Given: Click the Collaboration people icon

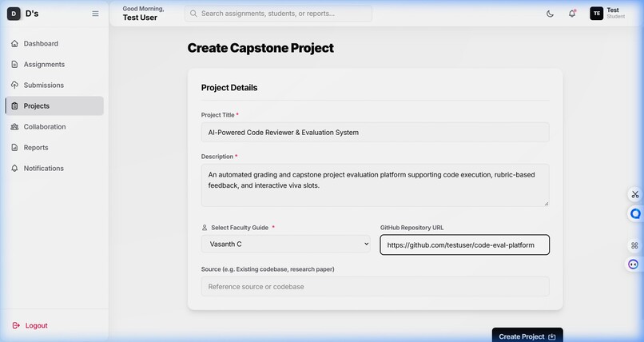Looking at the screenshot, I should point(15,127).
